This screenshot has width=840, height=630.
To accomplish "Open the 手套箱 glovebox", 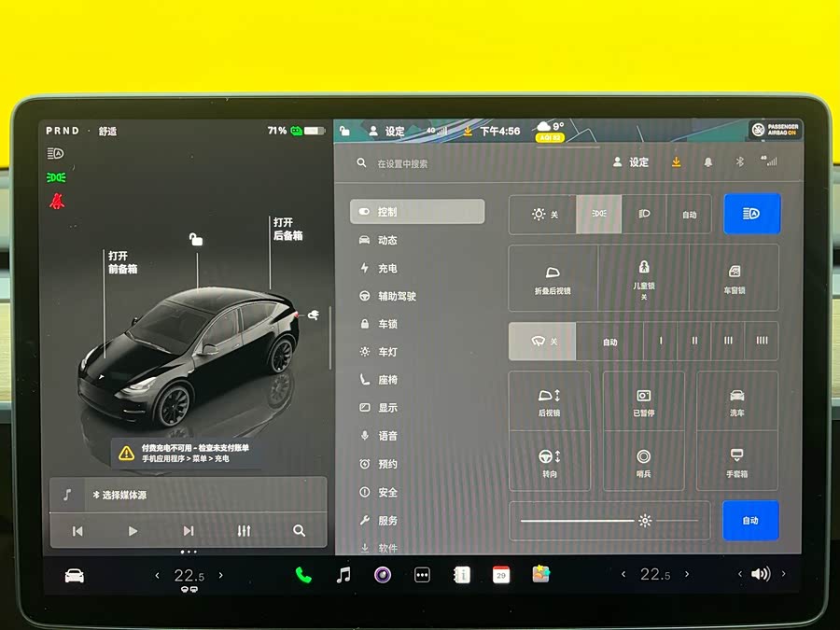I will point(736,462).
